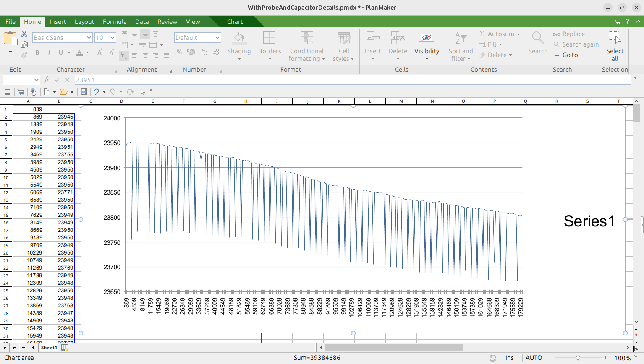Toggle align left horizontal alignment
This screenshot has height=364, width=644.
tap(135, 55)
